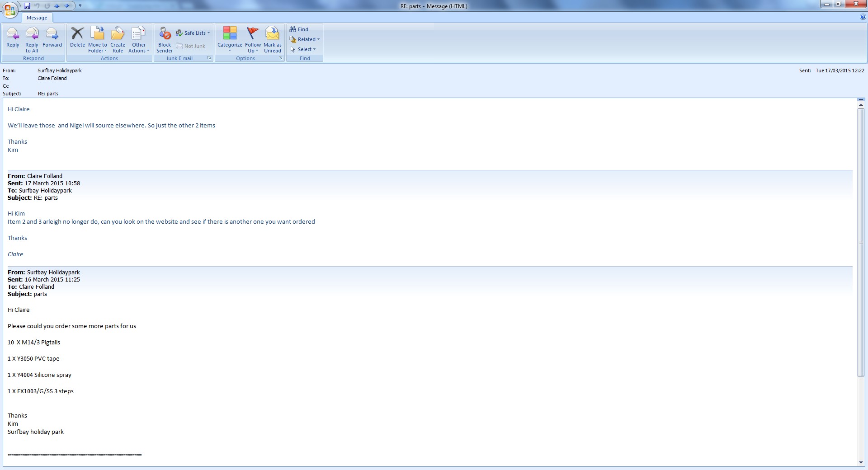Click Find in the ribbon
Screen dimensions: 868x470
point(299,29)
